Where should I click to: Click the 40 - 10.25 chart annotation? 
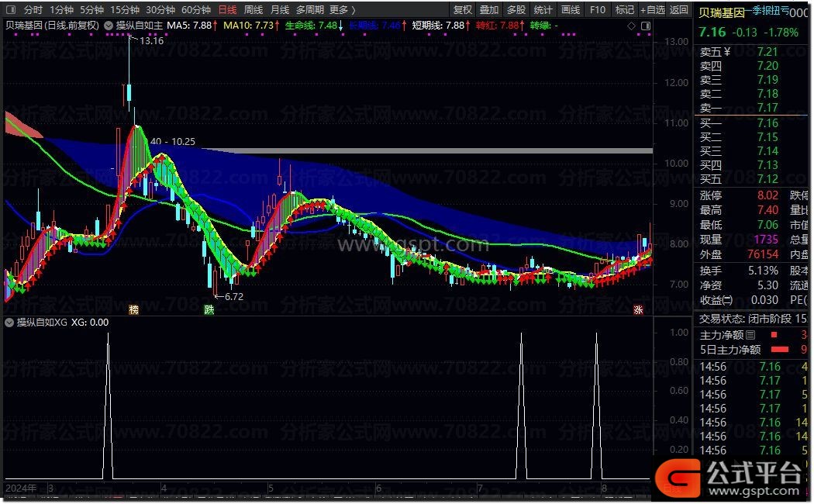(172, 141)
